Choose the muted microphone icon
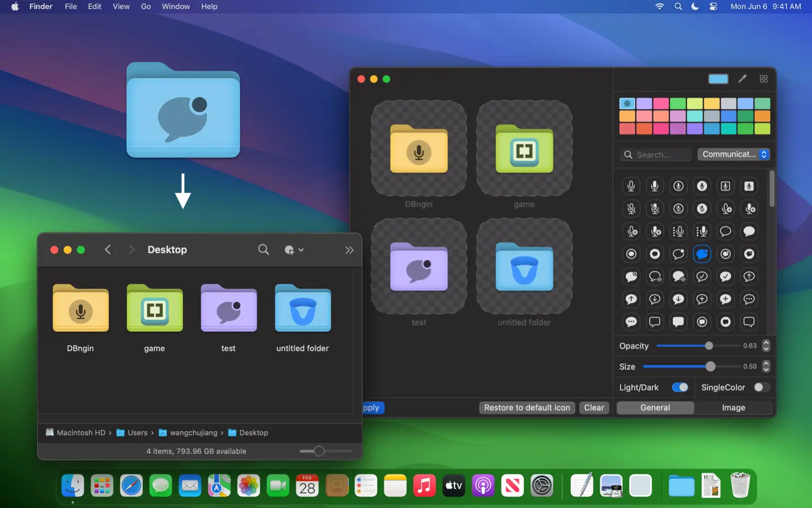Viewport: 812px width, 508px height. click(x=631, y=209)
